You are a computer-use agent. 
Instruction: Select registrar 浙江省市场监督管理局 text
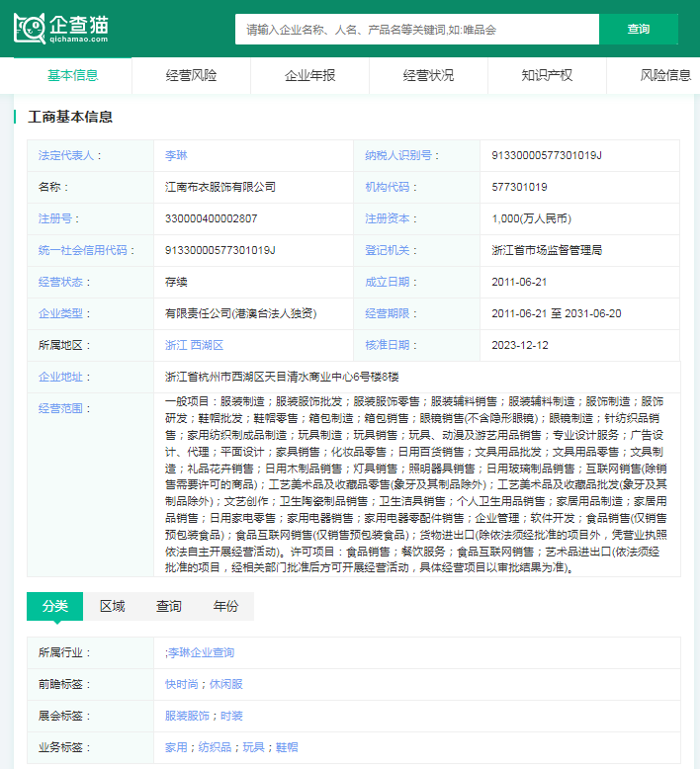coord(547,250)
